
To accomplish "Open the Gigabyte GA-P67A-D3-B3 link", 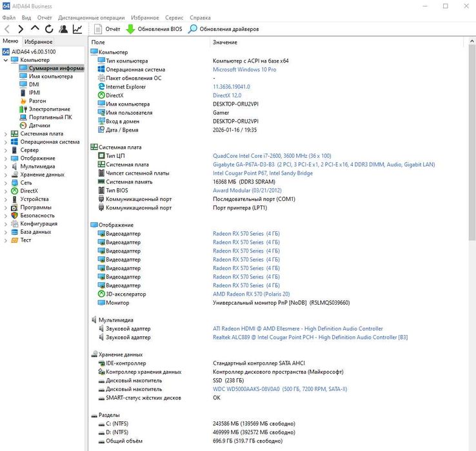I will pyautogui.click(x=324, y=164).
